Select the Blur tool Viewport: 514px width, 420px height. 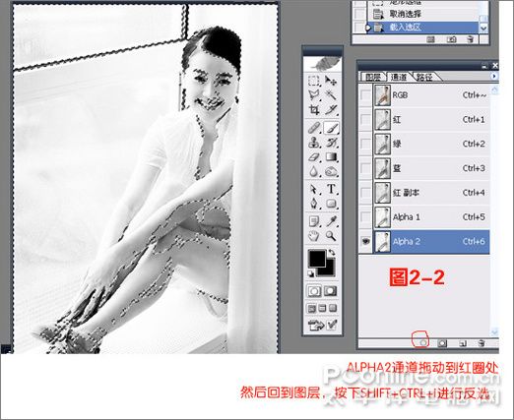[314, 171]
